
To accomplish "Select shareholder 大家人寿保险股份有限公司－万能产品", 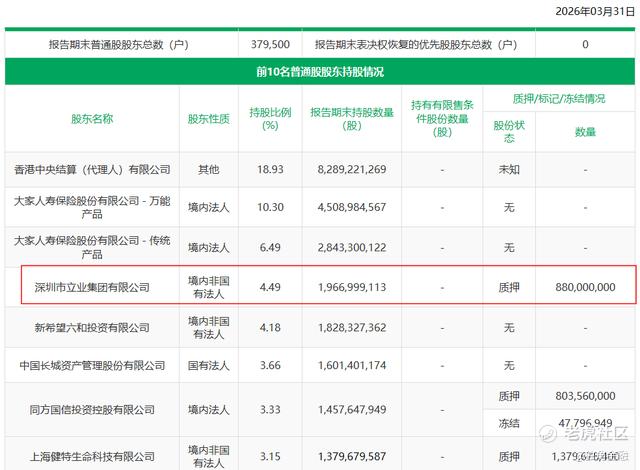I will point(92,207).
